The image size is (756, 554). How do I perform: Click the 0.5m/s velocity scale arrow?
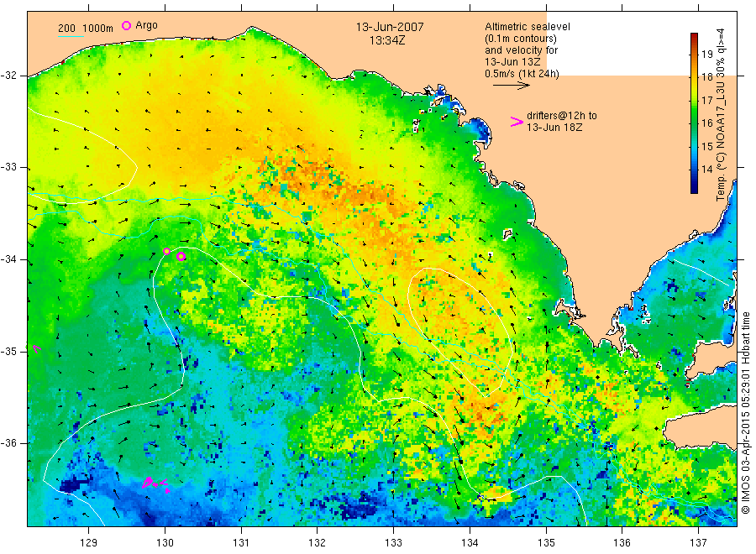tap(511, 86)
